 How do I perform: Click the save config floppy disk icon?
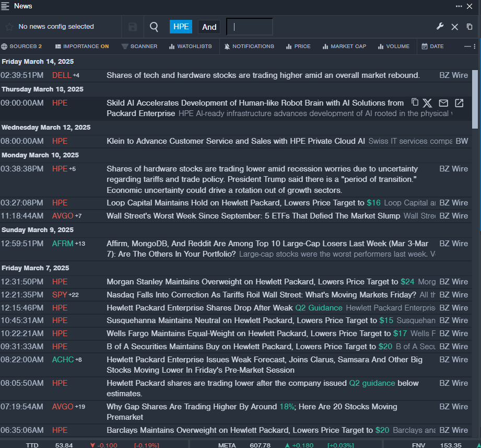tap(133, 27)
